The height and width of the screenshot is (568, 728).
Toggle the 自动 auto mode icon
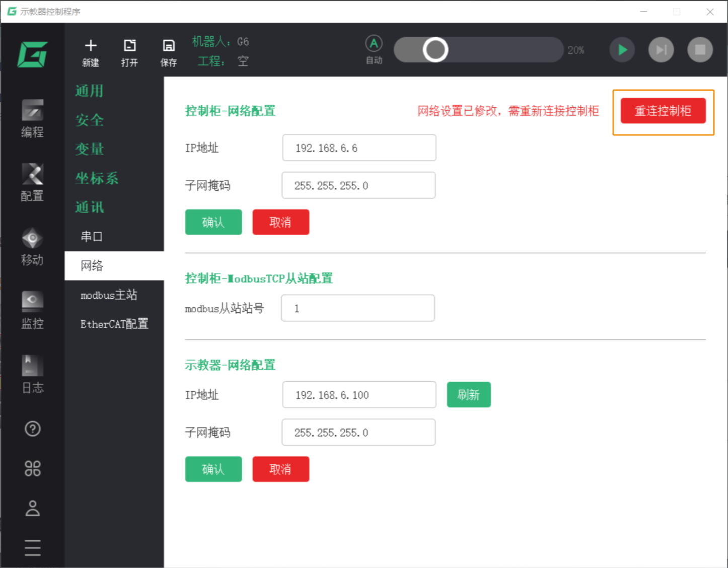[x=374, y=49]
